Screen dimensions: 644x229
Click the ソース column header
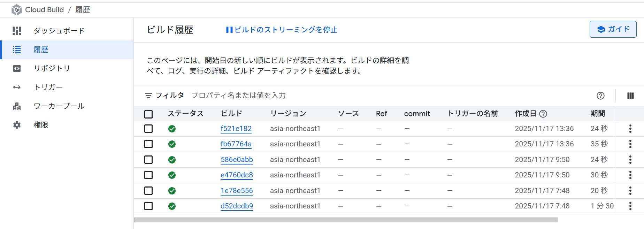(x=348, y=114)
